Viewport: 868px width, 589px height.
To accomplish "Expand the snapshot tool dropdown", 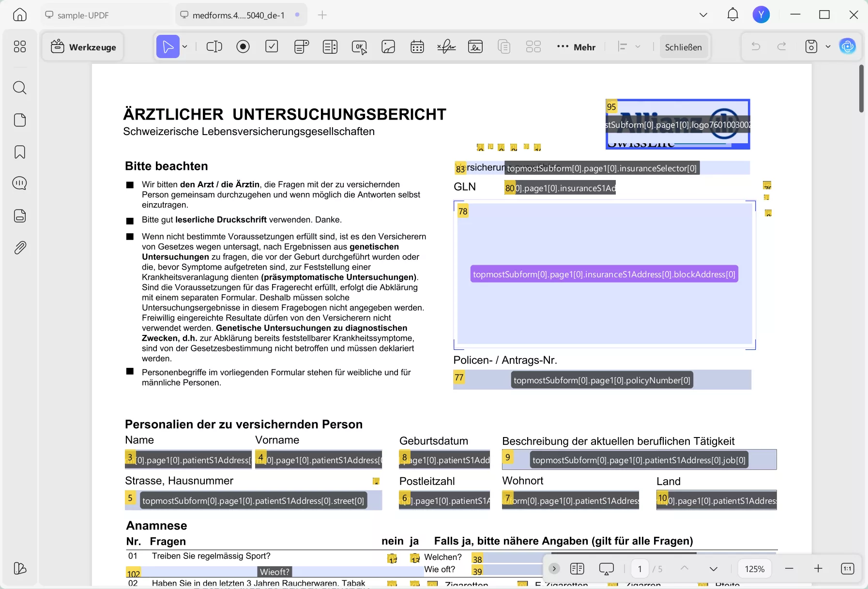I will tap(827, 46).
